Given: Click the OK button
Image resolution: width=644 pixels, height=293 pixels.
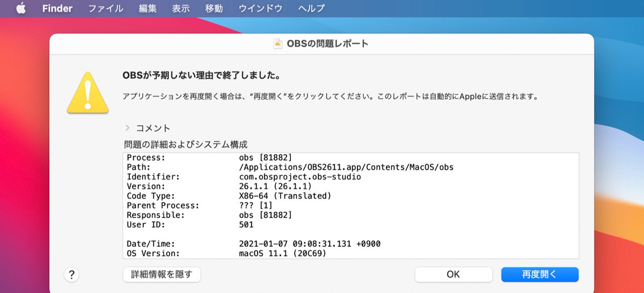Looking at the screenshot, I should click(x=453, y=274).
